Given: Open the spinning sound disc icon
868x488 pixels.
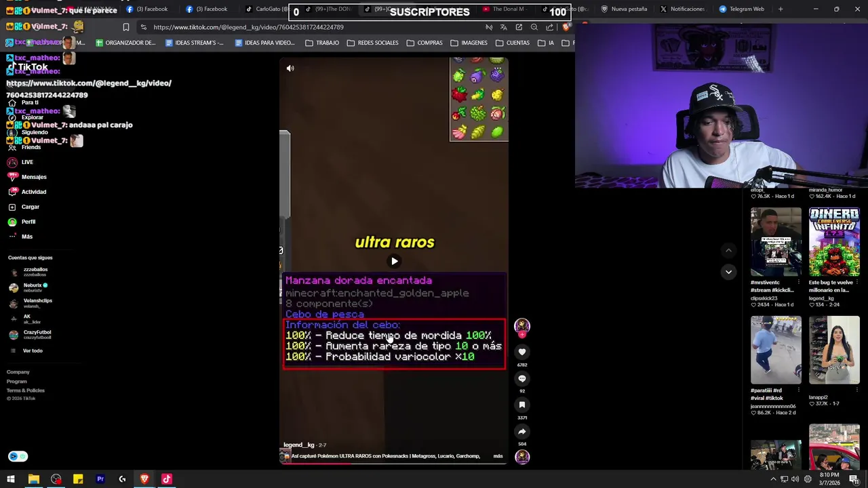Looking at the screenshot, I should pos(522,457).
